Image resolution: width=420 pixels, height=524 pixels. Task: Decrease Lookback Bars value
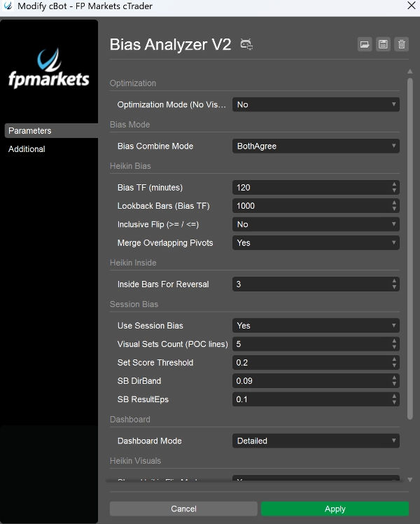(x=394, y=209)
